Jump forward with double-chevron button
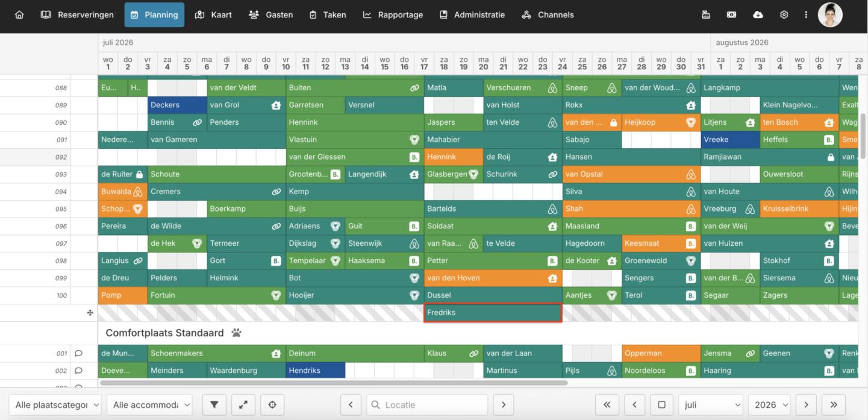 point(834,405)
